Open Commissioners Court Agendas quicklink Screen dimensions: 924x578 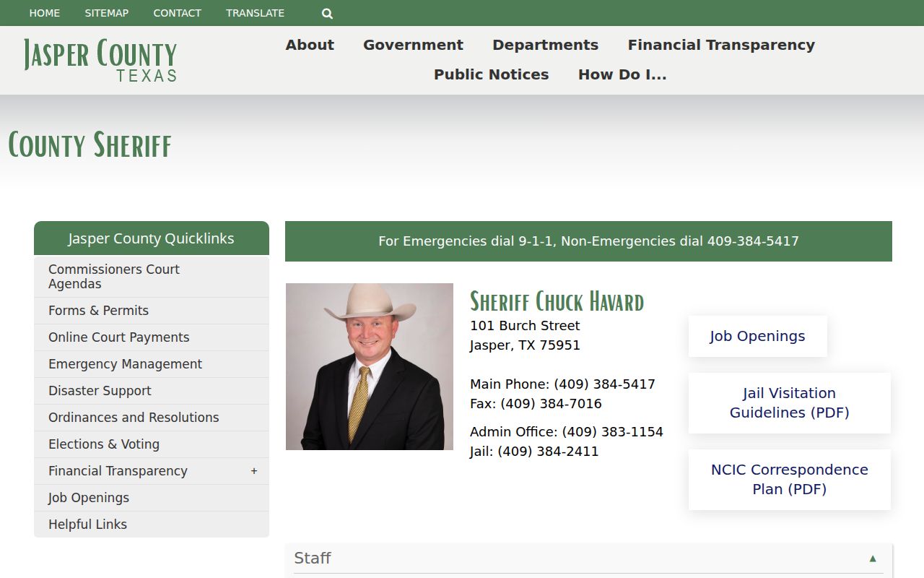click(152, 277)
